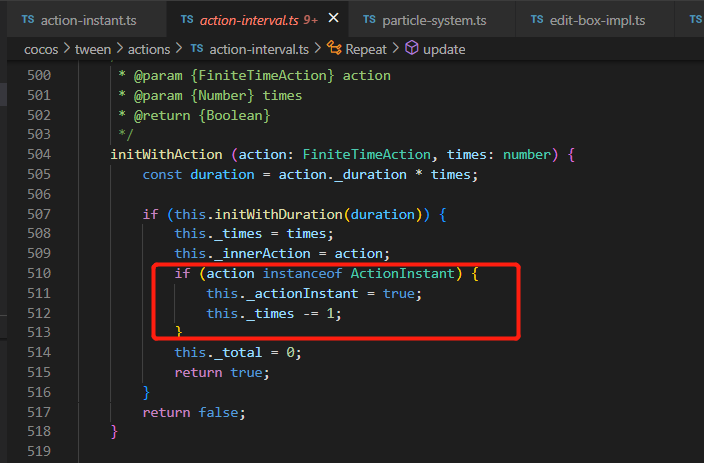Click TS icon on action-instant.ts tab
This screenshot has width=704, height=463.
click(x=27, y=20)
